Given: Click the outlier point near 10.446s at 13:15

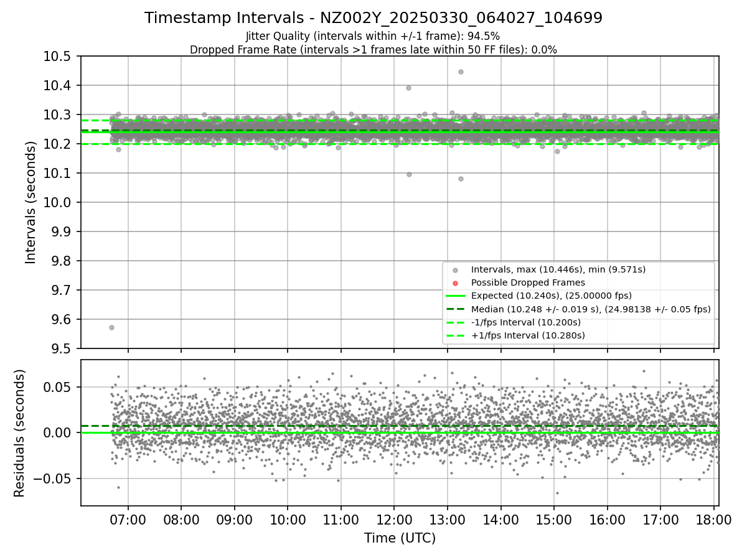Looking at the screenshot, I should [x=461, y=72].
